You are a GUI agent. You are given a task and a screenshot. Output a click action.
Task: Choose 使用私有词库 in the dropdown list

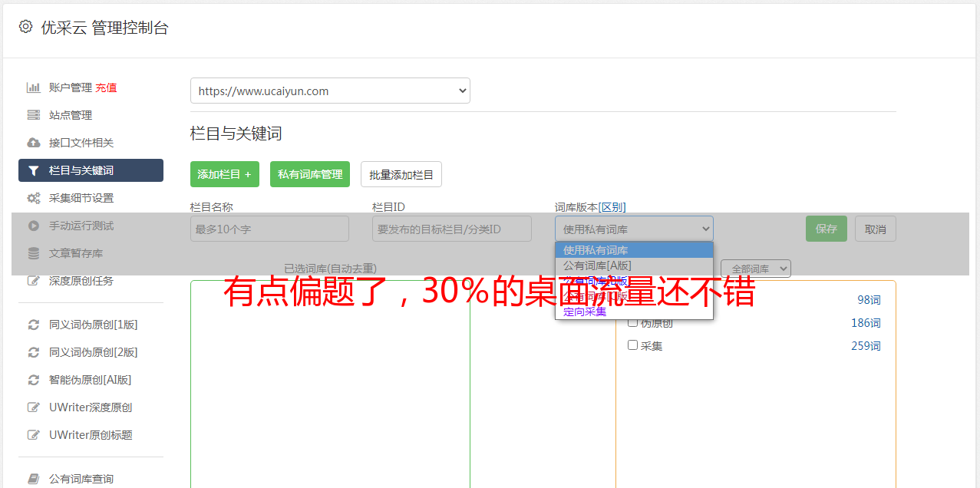tap(634, 250)
